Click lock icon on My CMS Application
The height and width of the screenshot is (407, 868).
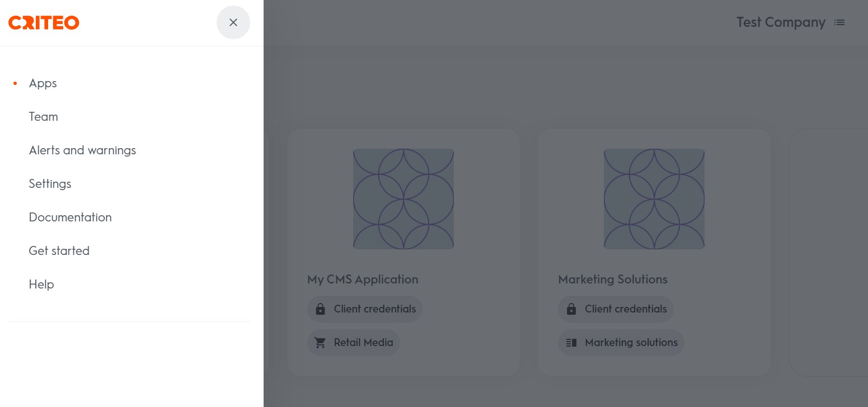coord(321,309)
